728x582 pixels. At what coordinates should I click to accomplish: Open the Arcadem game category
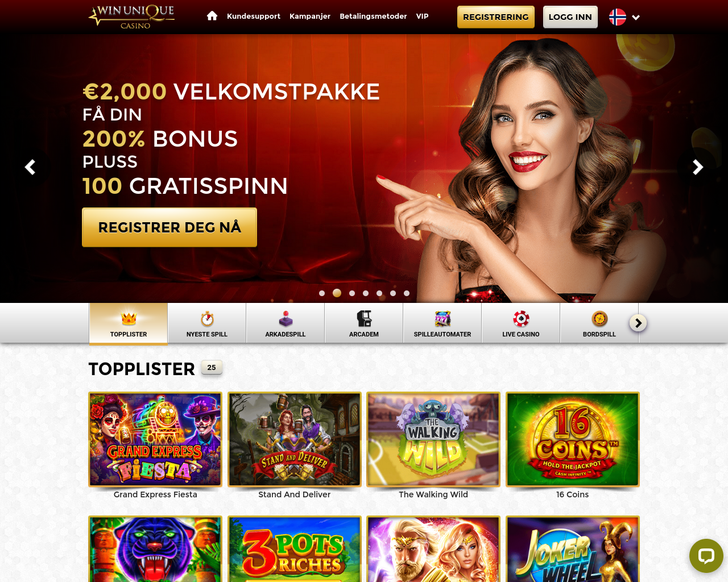coord(364,323)
